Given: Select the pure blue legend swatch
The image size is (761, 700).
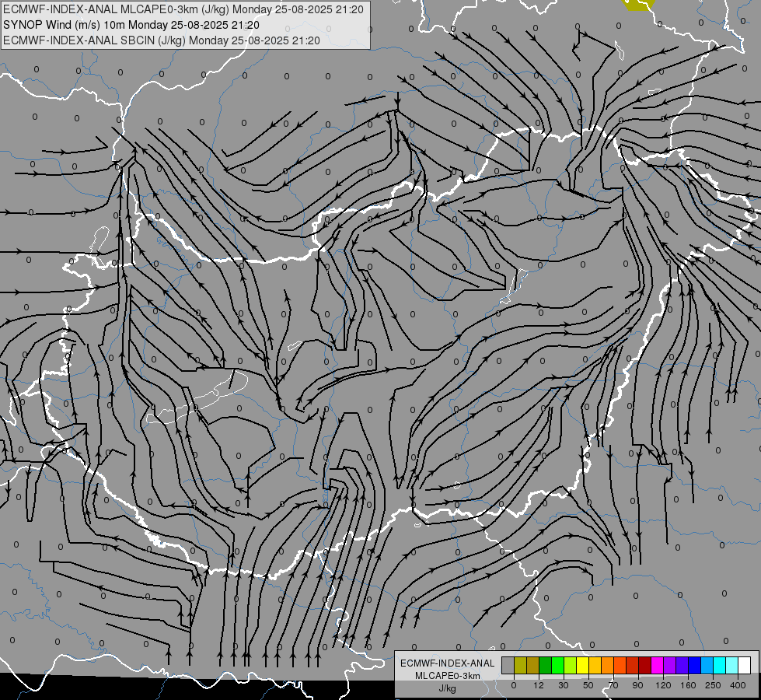Looking at the screenshot, I should click(x=694, y=666).
